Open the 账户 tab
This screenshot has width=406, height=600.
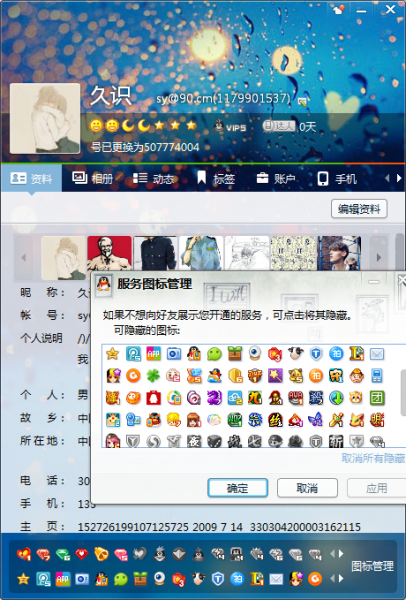[276, 178]
